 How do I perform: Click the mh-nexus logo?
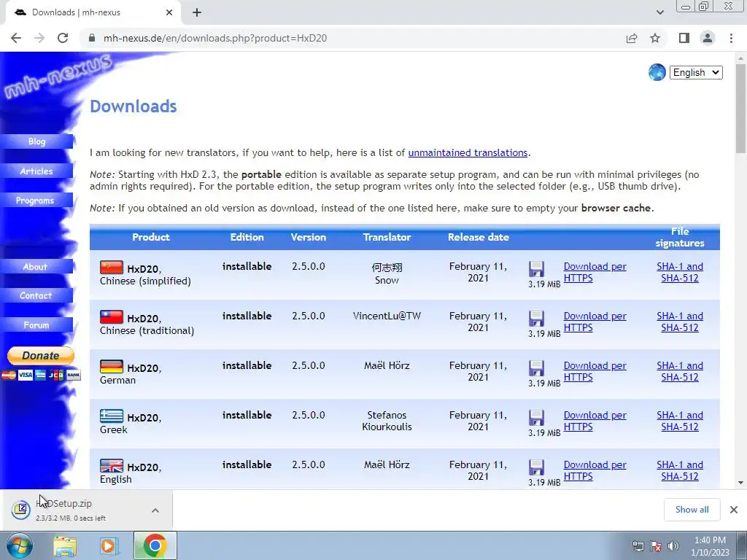(x=57, y=76)
